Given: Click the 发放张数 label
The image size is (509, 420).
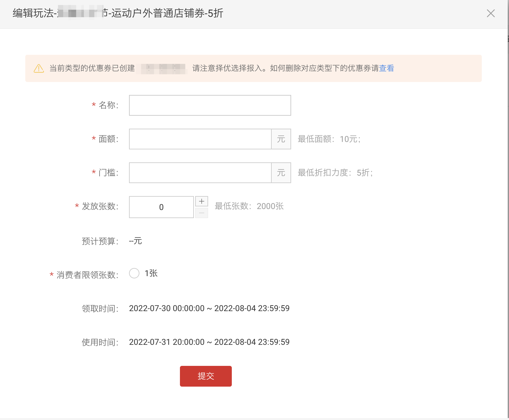Looking at the screenshot, I should pyautogui.click(x=100, y=206).
